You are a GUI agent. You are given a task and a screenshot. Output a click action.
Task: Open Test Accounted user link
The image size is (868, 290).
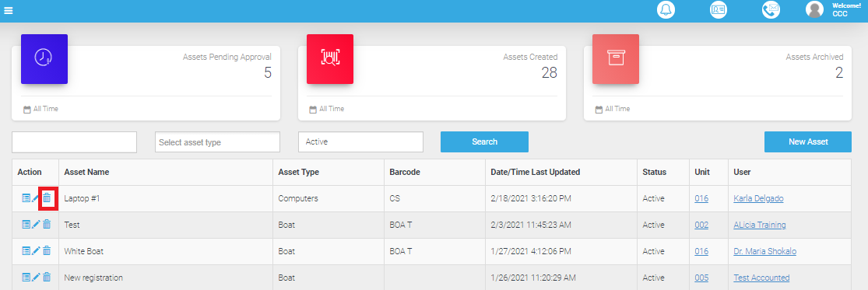coord(761,278)
